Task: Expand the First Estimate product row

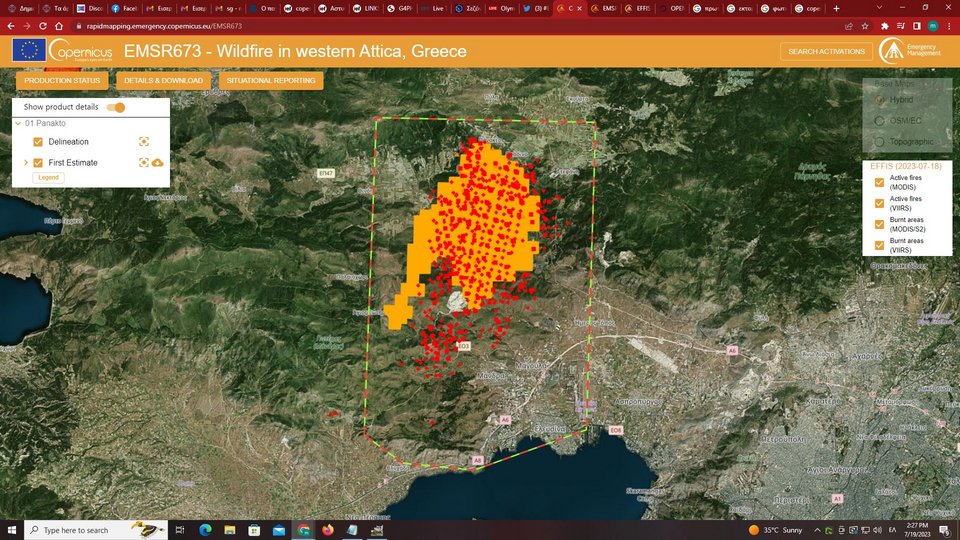Action: coord(26,162)
